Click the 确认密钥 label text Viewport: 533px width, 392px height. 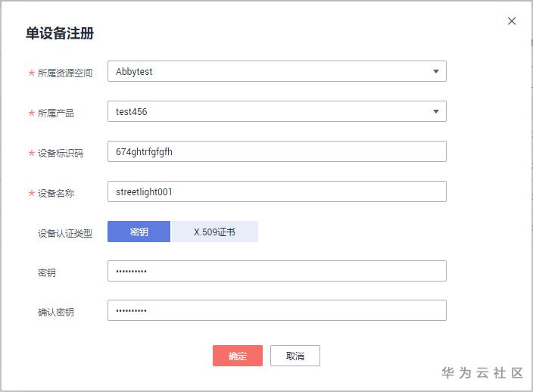[56, 313]
